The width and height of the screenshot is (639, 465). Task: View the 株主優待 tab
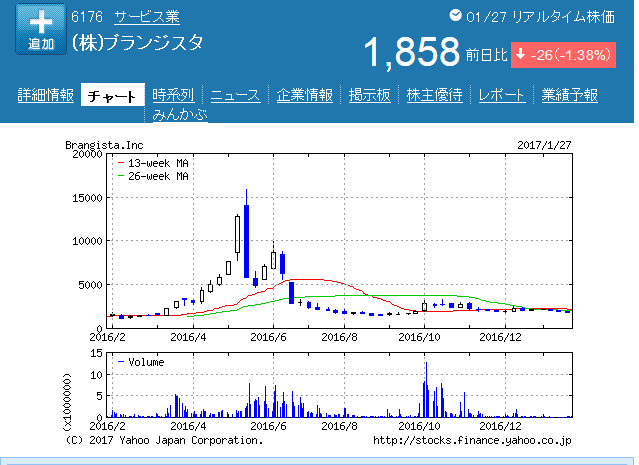[x=434, y=95]
